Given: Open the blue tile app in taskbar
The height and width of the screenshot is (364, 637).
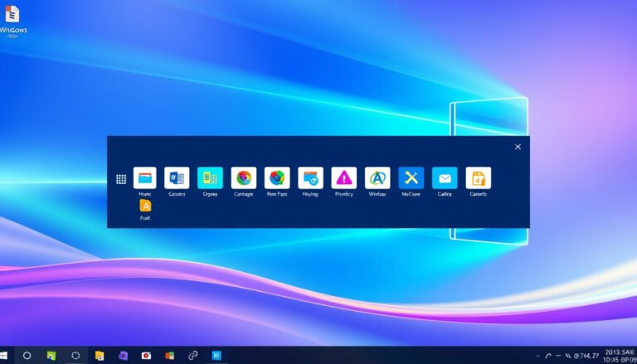Looking at the screenshot, I should click(216, 356).
